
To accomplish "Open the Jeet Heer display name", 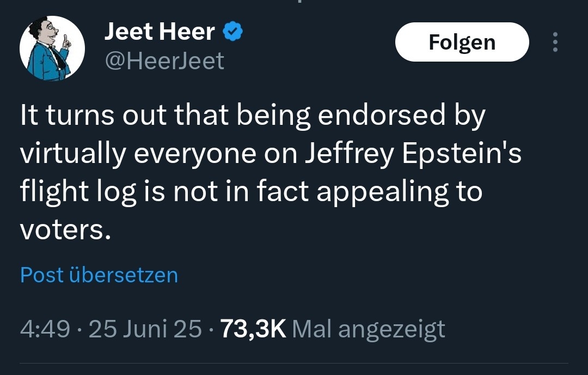I will 159,33.
